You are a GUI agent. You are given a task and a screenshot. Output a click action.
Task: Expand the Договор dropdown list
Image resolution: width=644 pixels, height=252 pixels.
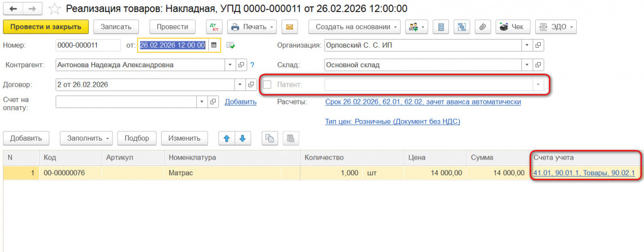point(240,85)
